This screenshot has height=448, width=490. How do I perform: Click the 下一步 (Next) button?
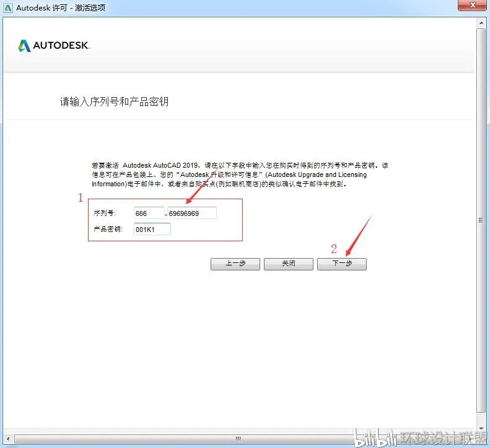341,264
